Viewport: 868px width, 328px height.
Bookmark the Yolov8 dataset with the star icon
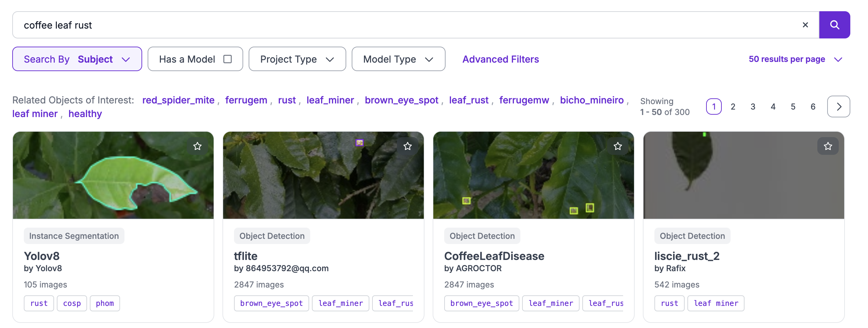[198, 146]
